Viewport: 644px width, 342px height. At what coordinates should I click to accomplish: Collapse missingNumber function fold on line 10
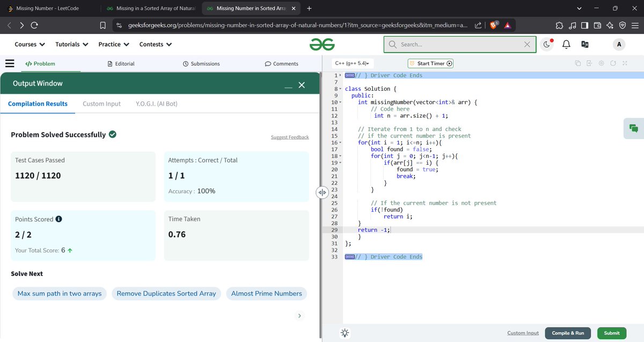(340, 102)
